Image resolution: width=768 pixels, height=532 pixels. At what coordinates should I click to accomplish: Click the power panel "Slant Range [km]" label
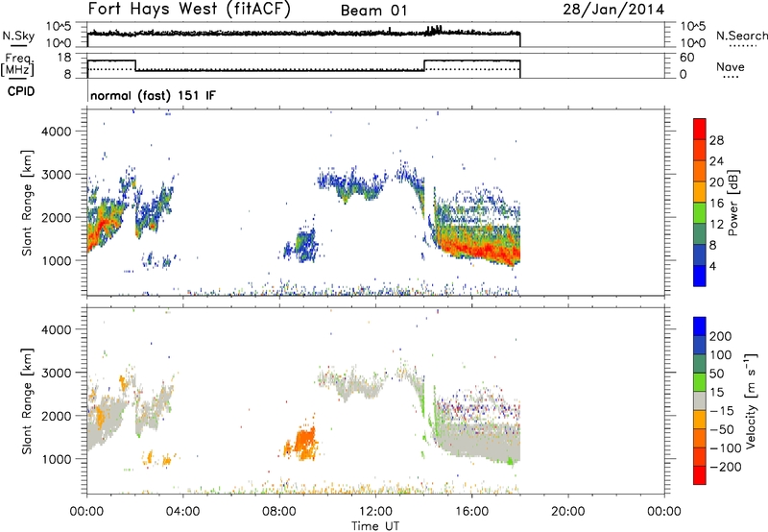(x=27, y=203)
